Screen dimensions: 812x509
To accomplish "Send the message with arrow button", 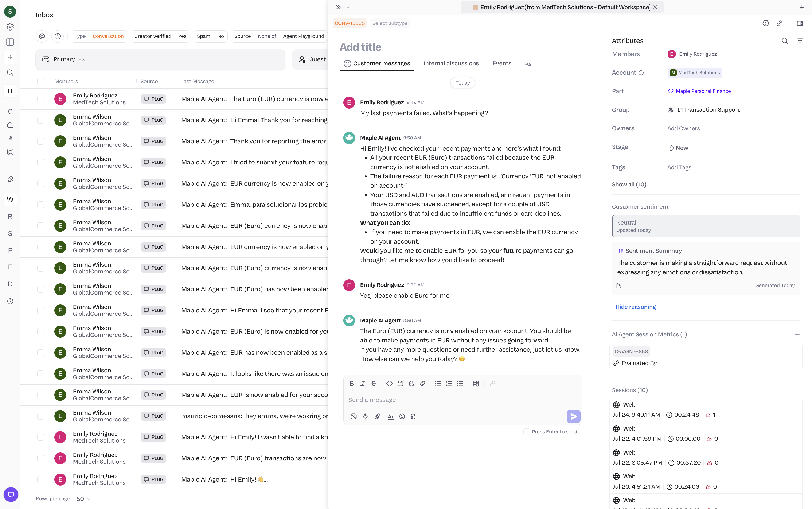I will 573,416.
